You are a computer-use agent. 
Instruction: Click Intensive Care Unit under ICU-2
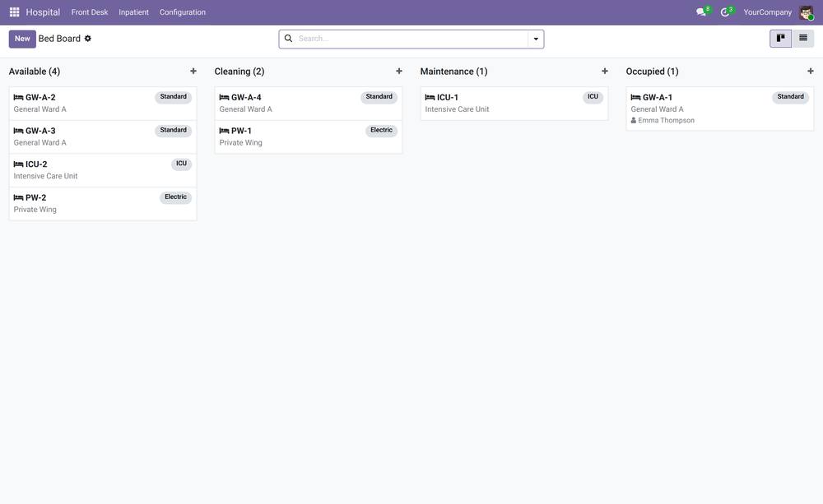[x=45, y=176]
